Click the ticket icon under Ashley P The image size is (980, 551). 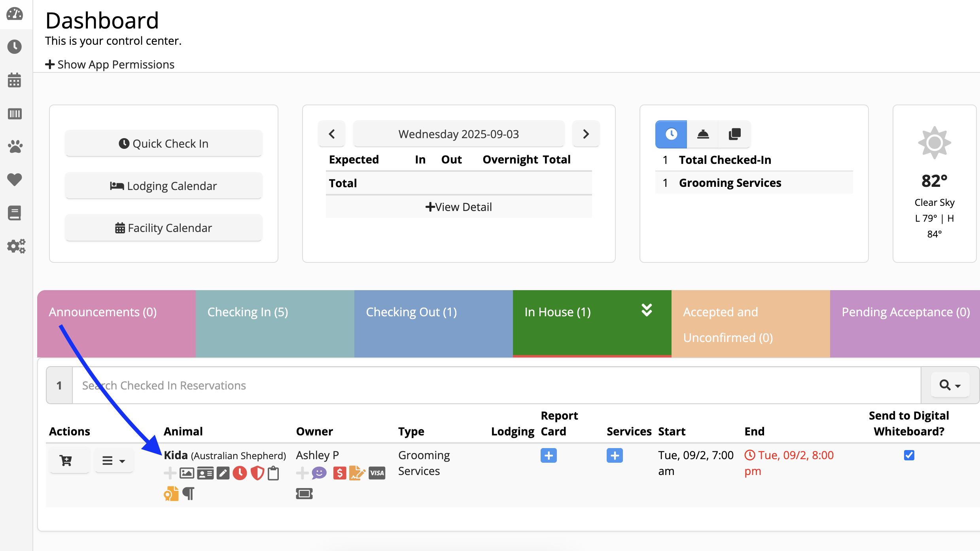(304, 494)
